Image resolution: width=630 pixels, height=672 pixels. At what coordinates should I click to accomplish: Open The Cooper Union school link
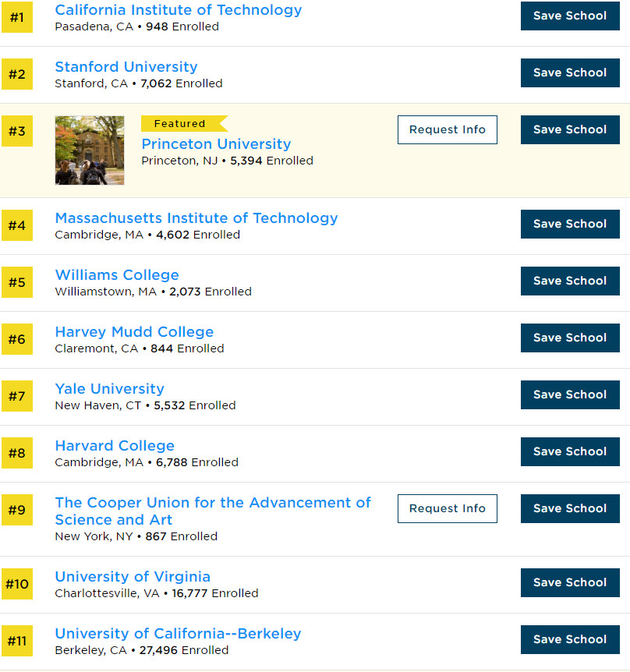pyautogui.click(x=213, y=511)
